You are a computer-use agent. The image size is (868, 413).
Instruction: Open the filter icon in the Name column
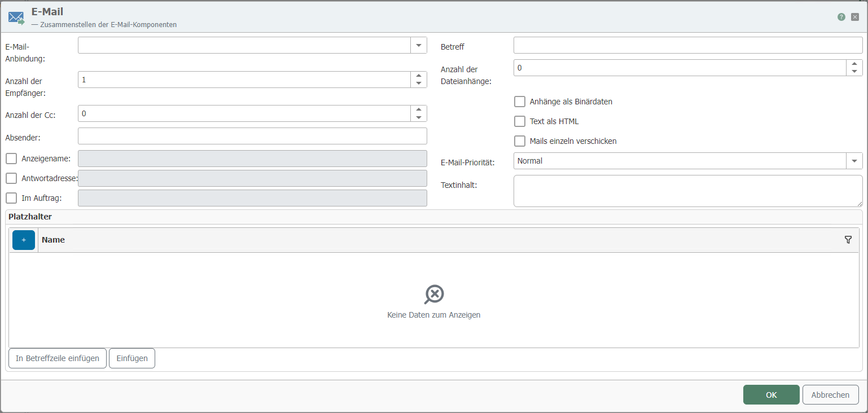click(848, 239)
